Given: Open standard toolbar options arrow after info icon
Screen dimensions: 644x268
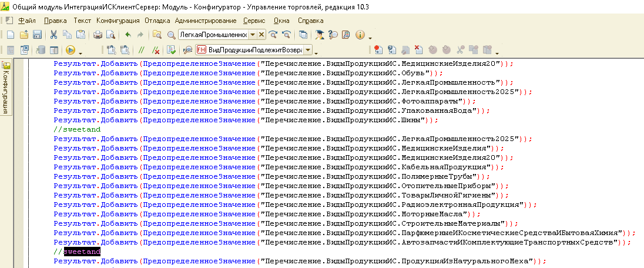Looking at the screenshot, I should click(370, 38).
